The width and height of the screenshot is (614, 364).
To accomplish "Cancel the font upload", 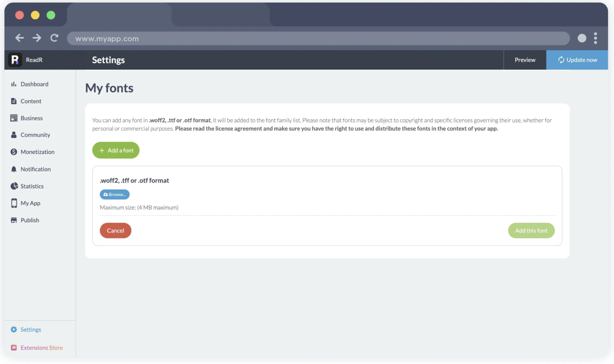I will click(x=116, y=231).
